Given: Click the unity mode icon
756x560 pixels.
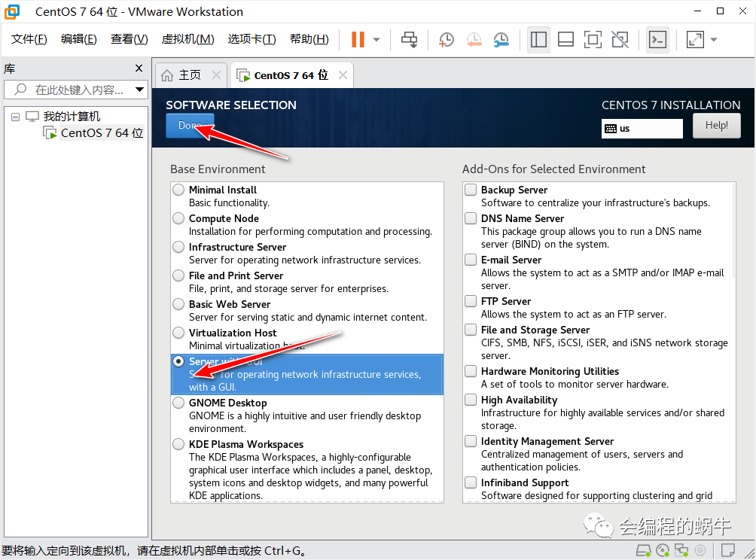Looking at the screenshot, I should (x=620, y=40).
